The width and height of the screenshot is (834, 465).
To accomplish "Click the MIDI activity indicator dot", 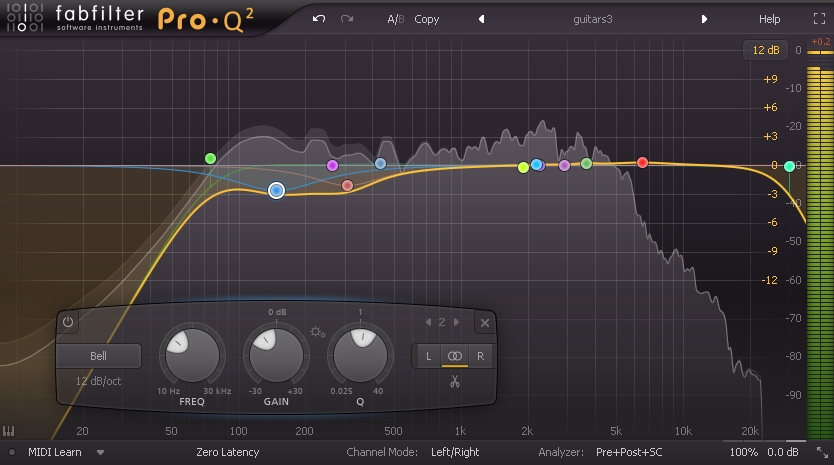I will click(x=12, y=453).
